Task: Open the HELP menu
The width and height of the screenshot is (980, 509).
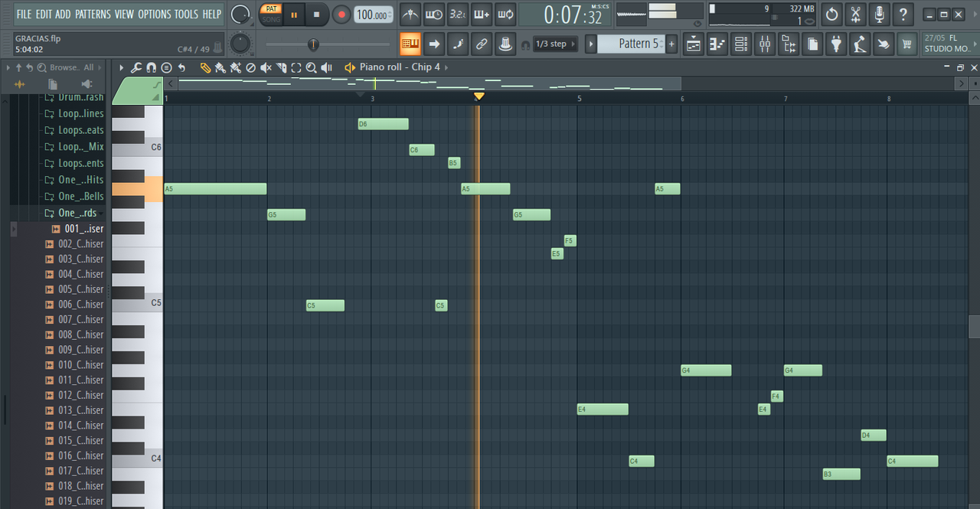Action: pyautogui.click(x=211, y=14)
